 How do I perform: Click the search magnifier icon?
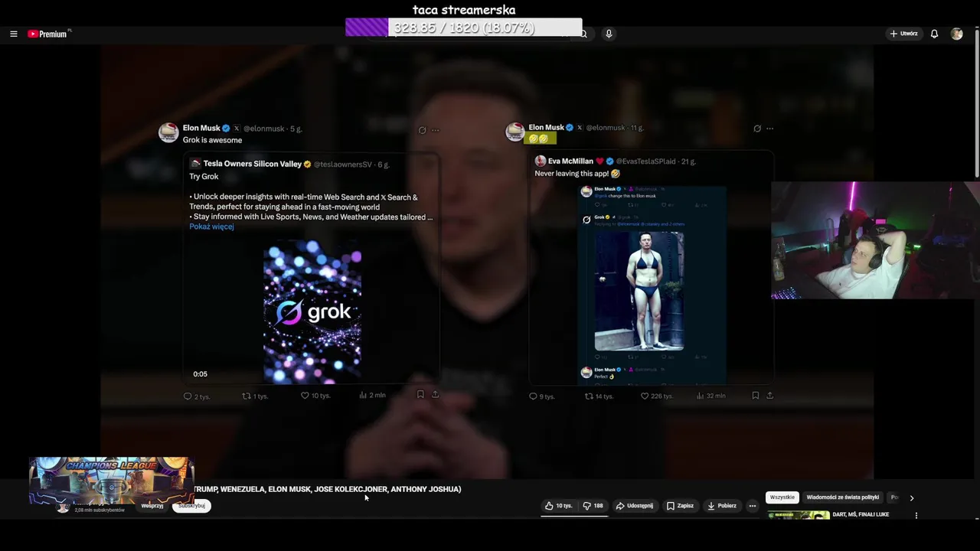(583, 34)
